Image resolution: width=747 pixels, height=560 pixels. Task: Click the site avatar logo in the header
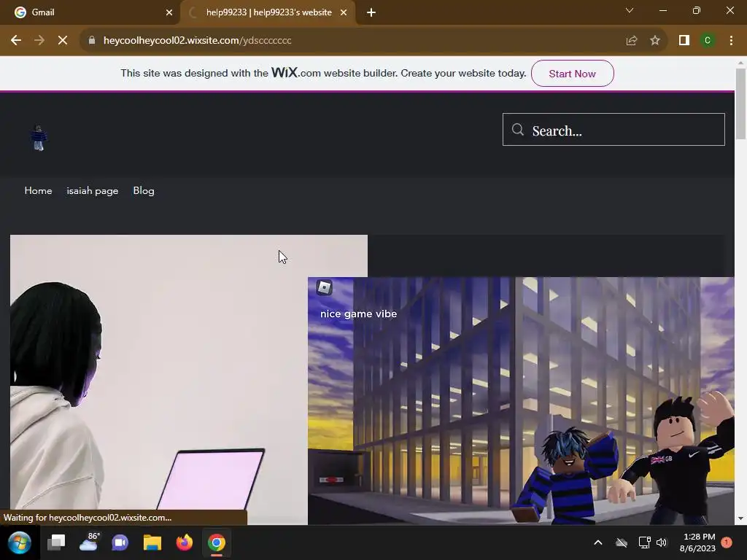point(39,138)
